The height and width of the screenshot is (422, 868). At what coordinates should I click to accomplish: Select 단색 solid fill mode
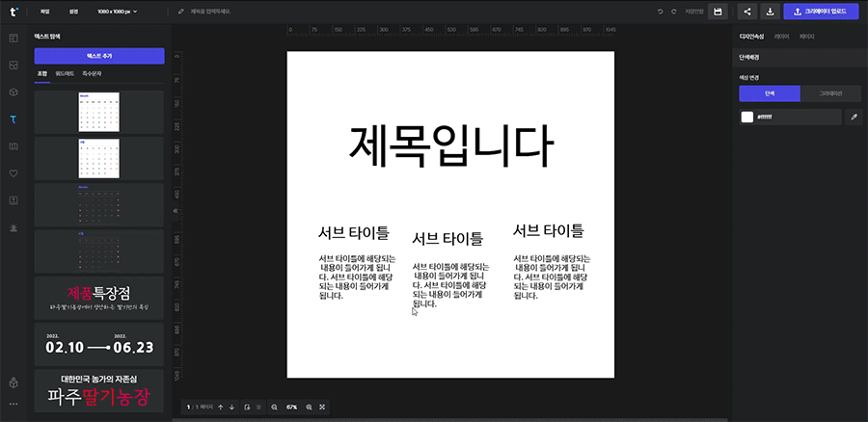click(x=769, y=93)
